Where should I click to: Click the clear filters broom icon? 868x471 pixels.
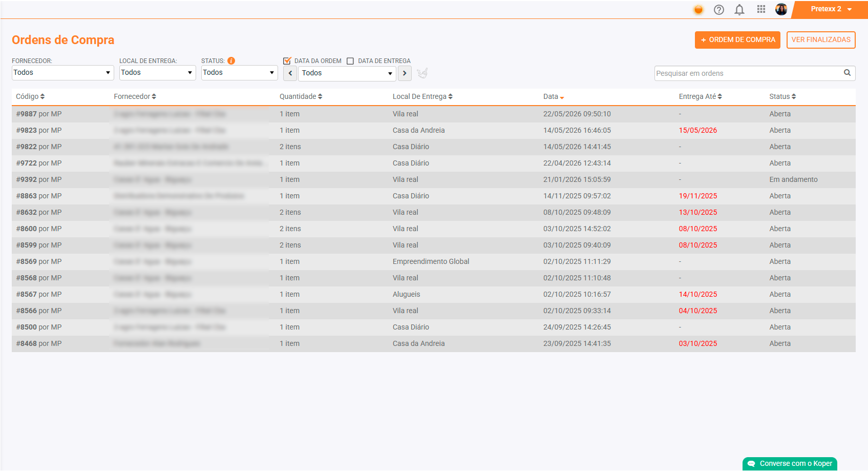(x=422, y=73)
